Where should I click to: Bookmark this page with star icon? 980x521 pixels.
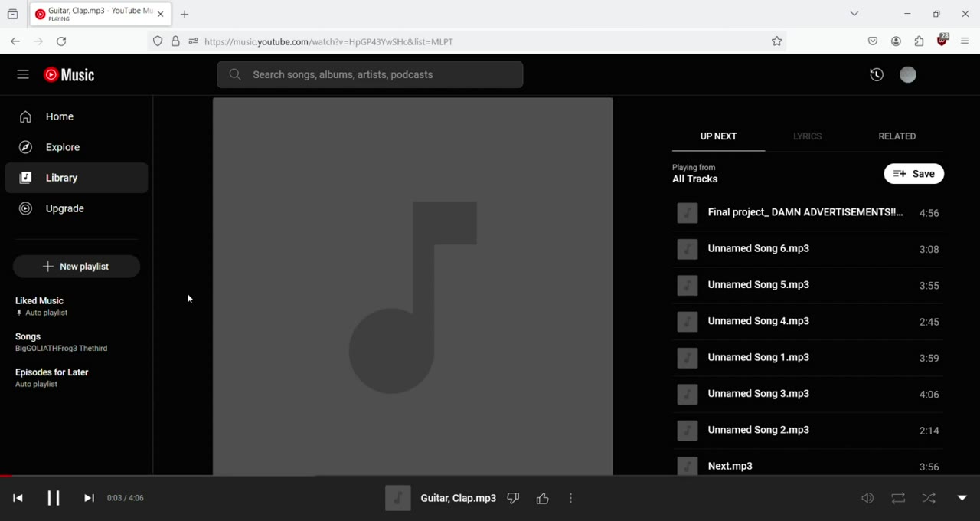777,41
